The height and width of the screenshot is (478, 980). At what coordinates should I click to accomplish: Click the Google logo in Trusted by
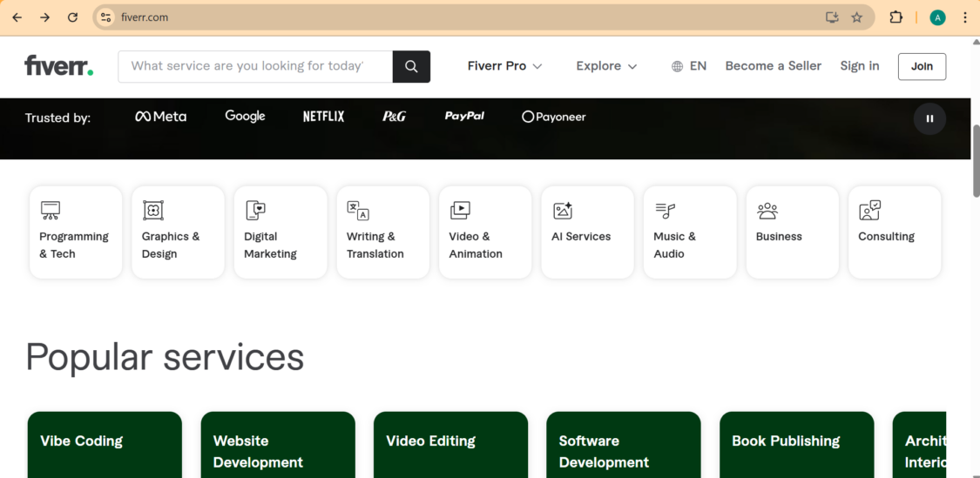[x=245, y=116]
